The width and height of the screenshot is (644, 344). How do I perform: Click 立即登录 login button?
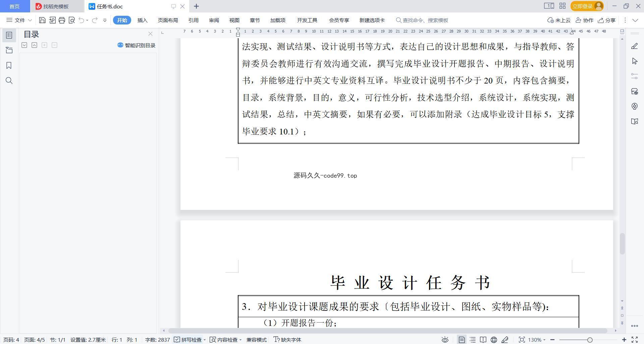(x=587, y=6)
